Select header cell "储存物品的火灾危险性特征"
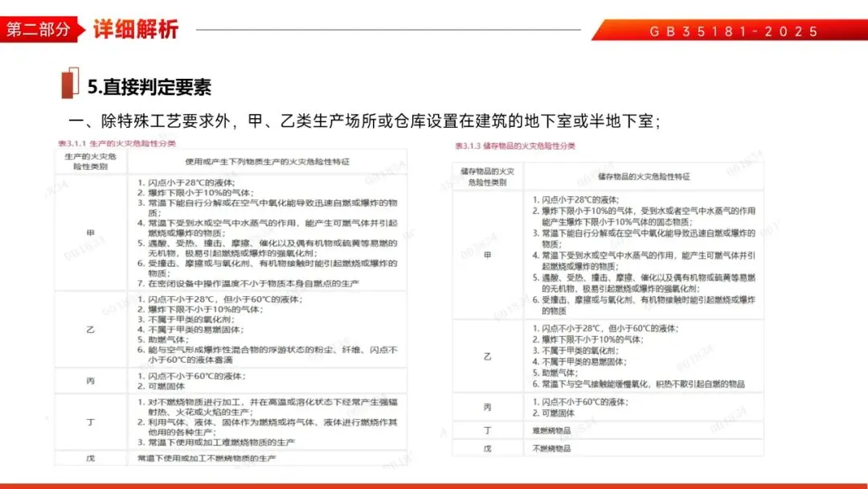Image resolution: width=868 pixels, height=489 pixels. 644,177
